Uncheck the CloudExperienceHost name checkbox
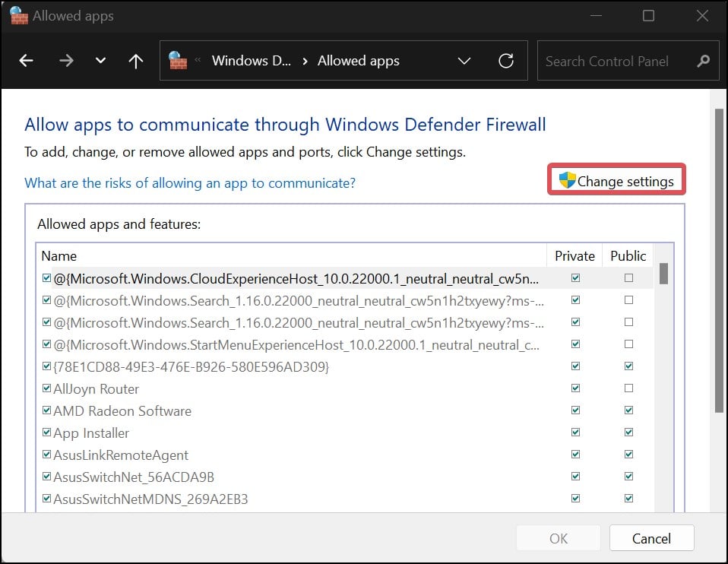This screenshot has height=564, width=728. tap(46, 277)
